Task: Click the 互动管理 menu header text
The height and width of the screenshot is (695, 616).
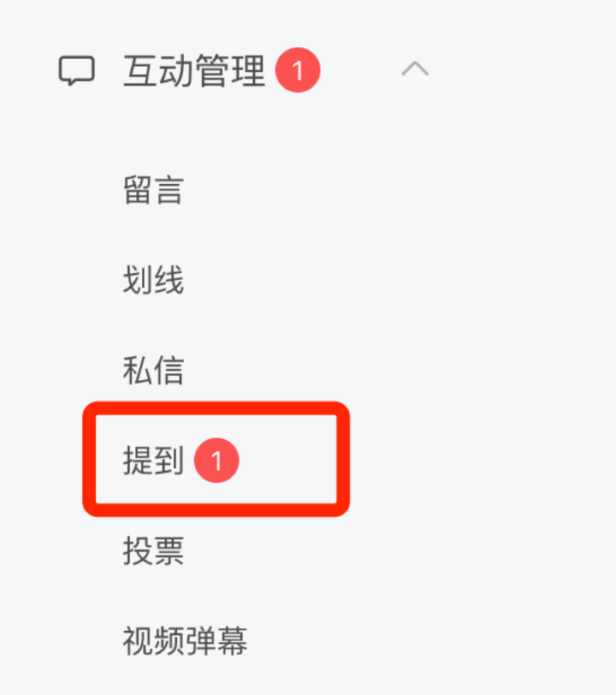Action: tap(194, 70)
